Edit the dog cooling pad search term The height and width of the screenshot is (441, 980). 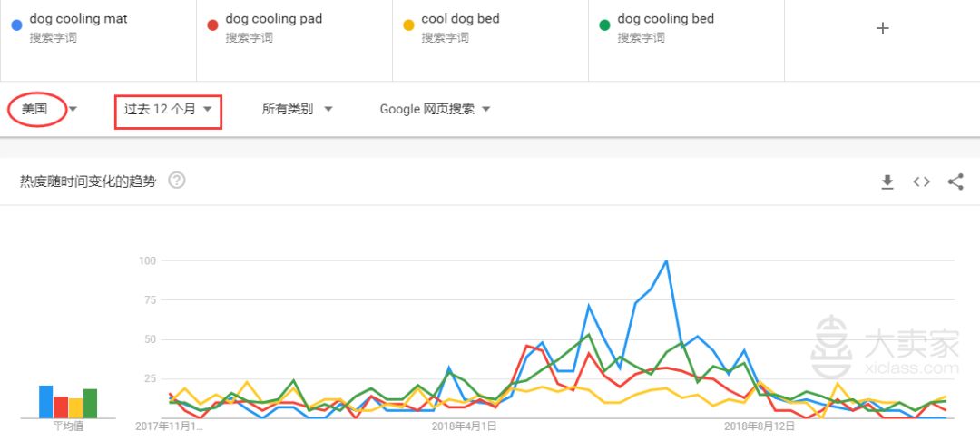pyautogui.click(x=274, y=19)
